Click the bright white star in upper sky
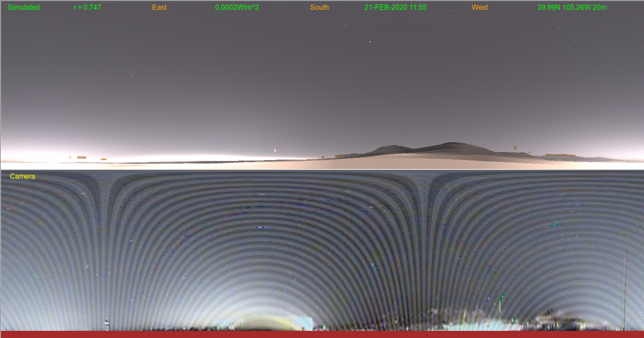 pyautogui.click(x=370, y=41)
